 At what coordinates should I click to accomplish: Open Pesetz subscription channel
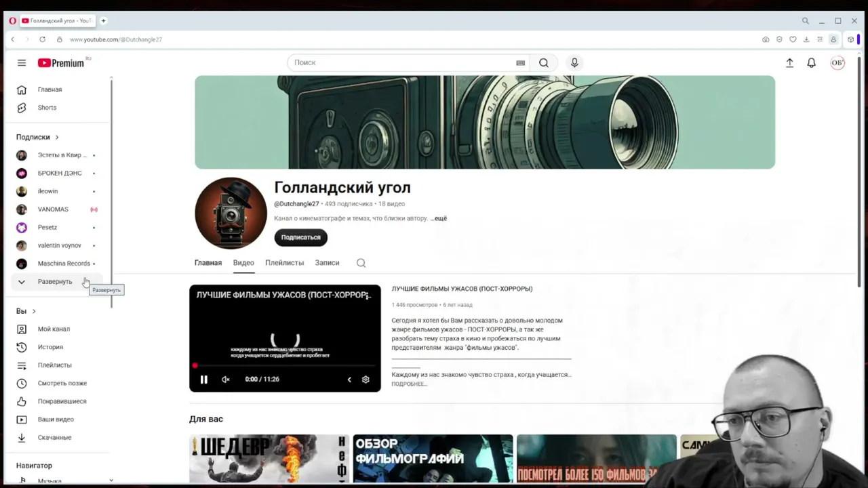click(x=58, y=228)
